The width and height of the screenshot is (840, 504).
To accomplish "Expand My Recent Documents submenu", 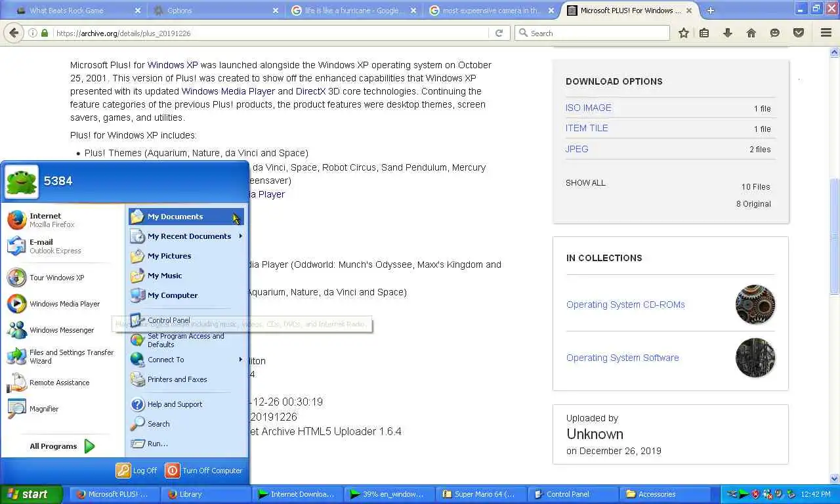I will click(x=186, y=236).
